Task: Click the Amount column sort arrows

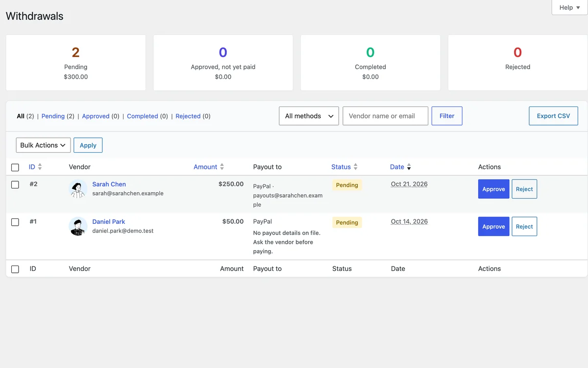Action: click(x=222, y=167)
